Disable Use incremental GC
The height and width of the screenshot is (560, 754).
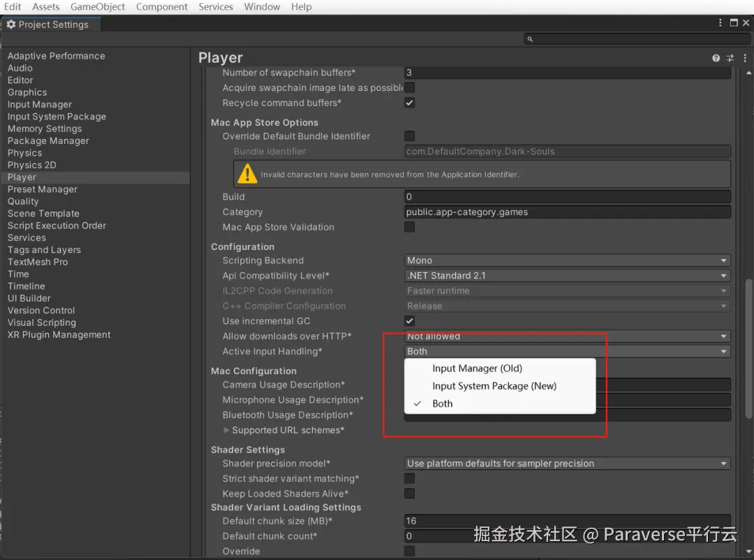[x=409, y=321]
